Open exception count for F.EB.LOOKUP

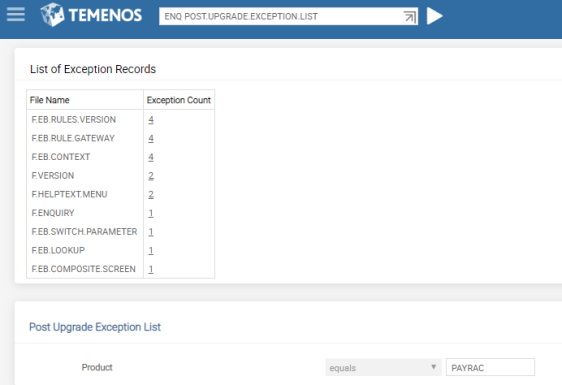click(x=151, y=251)
